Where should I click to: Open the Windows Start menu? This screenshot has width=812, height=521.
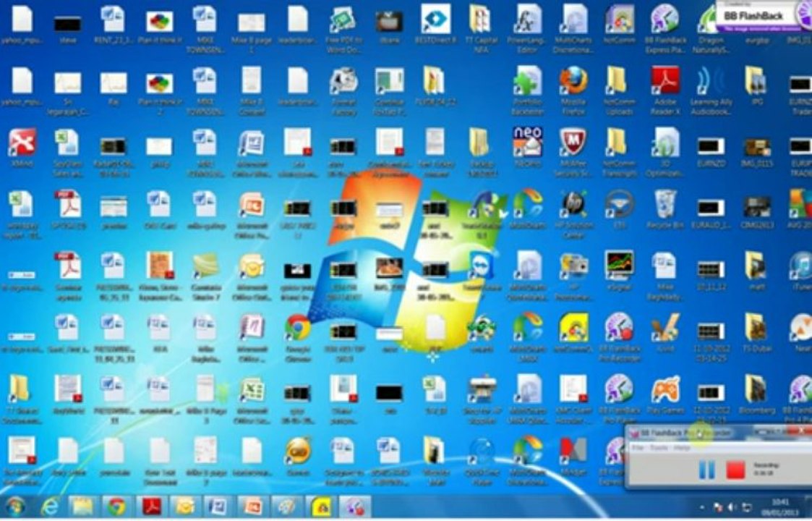pyautogui.click(x=15, y=507)
